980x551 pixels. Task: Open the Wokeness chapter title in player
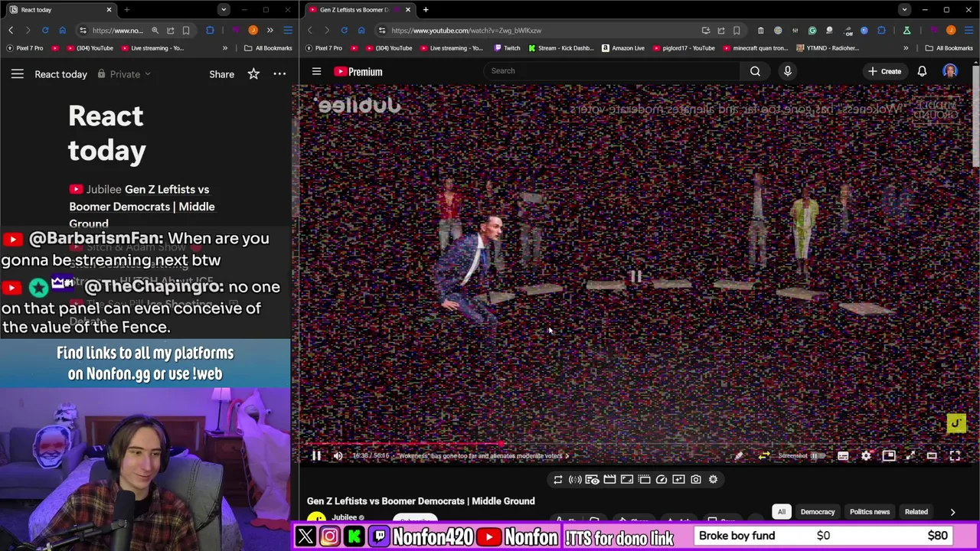click(482, 456)
